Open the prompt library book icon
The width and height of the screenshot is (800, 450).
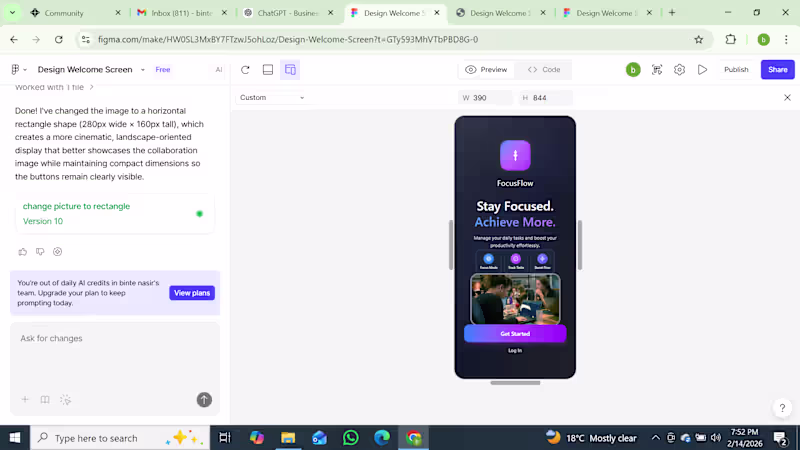45,399
